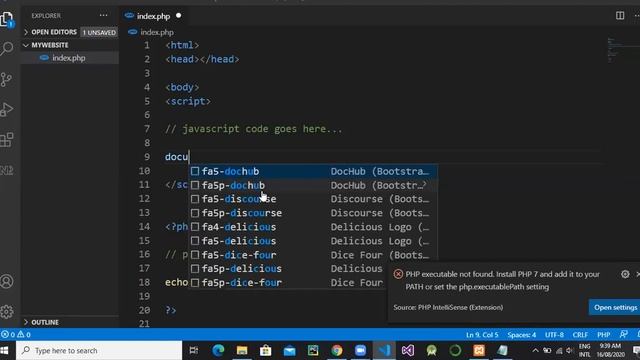
Task: Show hidden system tray icons chevron
Action: click(x=536, y=351)
